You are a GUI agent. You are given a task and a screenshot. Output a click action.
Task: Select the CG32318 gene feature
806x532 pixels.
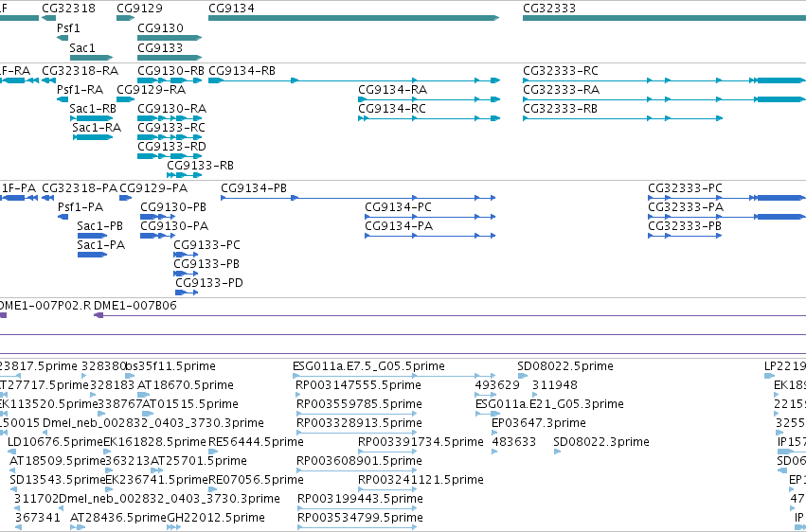[49, 18]
